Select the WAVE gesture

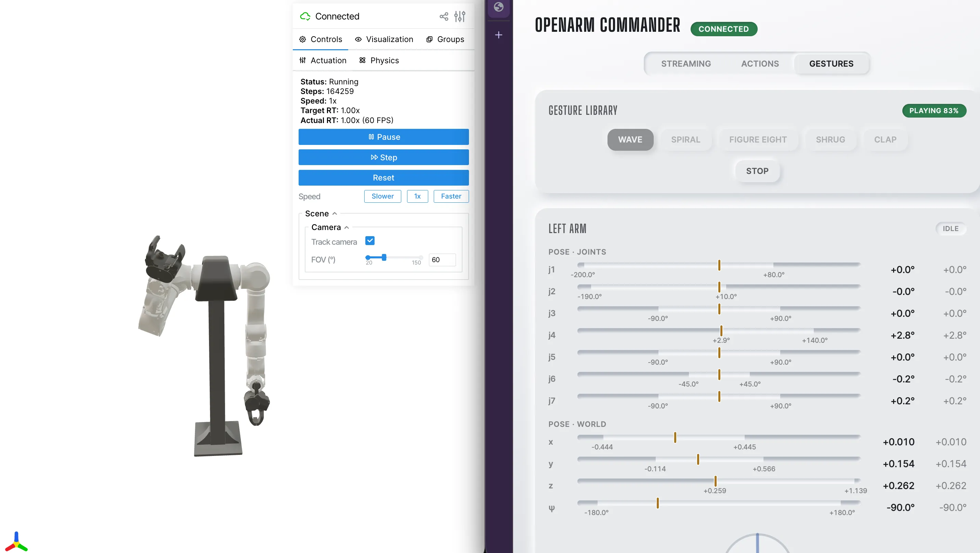(x=630, y=140)
